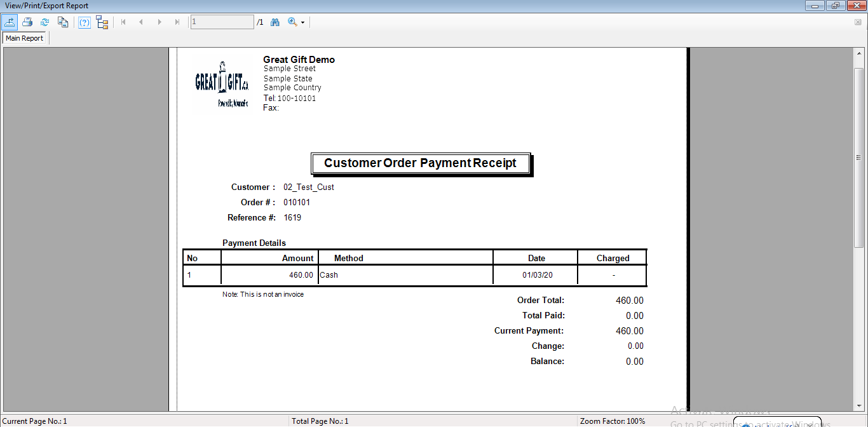Screen dimensions: 868x427
Task: Click the Export Report icon
Action: 10,22
